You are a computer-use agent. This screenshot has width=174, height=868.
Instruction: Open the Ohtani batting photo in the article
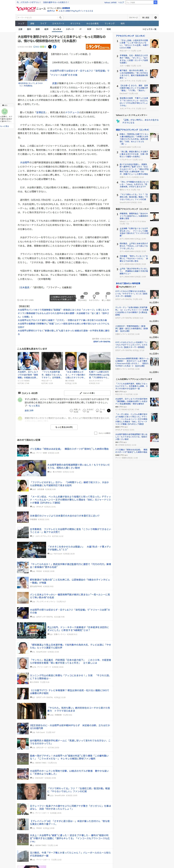(x=33, y=66)
